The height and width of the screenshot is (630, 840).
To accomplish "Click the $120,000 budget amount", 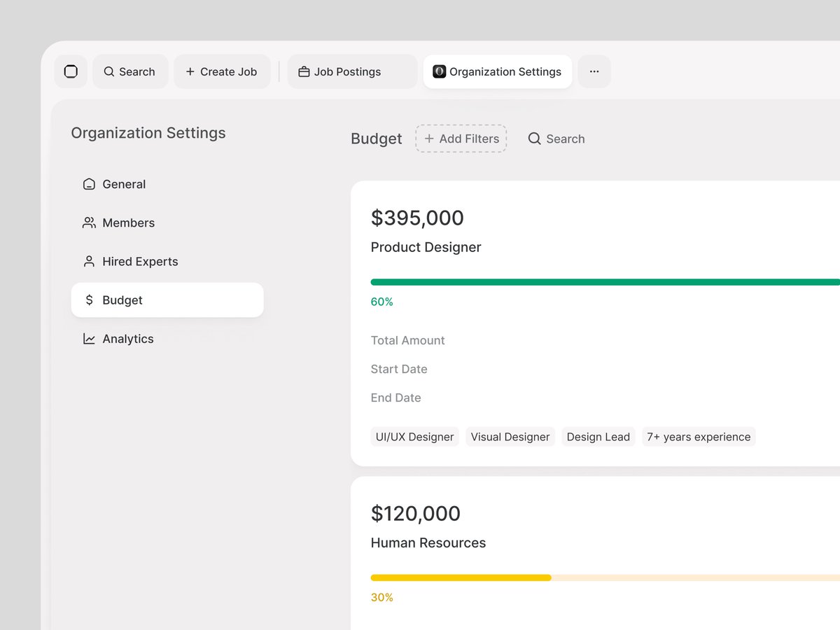I will (416, 513).
